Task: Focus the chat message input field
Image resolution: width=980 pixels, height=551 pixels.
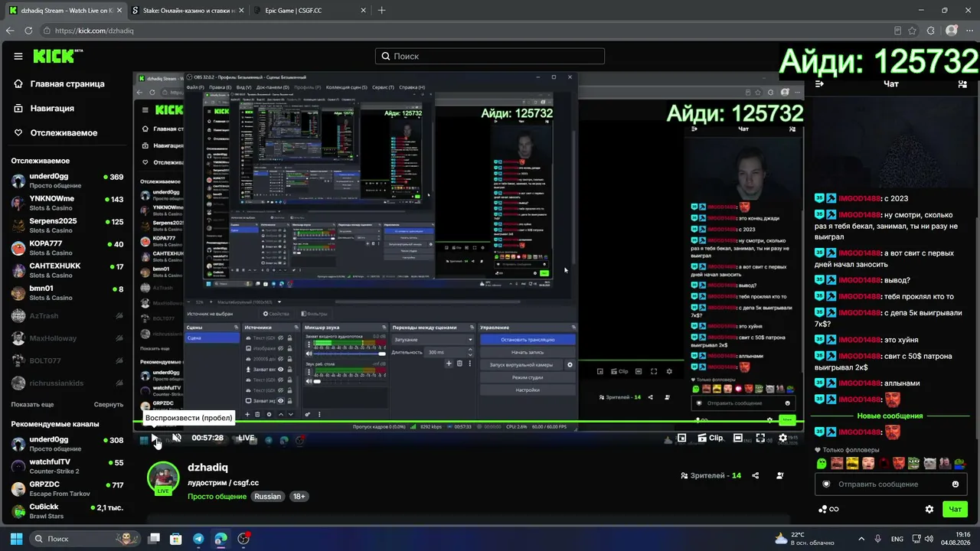Action: tap(890, 484)
